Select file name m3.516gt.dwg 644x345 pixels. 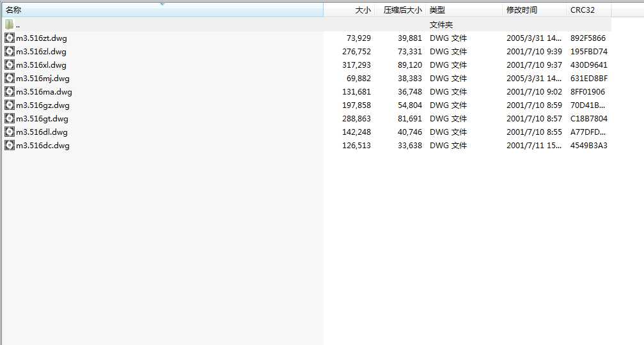[42, 119]
